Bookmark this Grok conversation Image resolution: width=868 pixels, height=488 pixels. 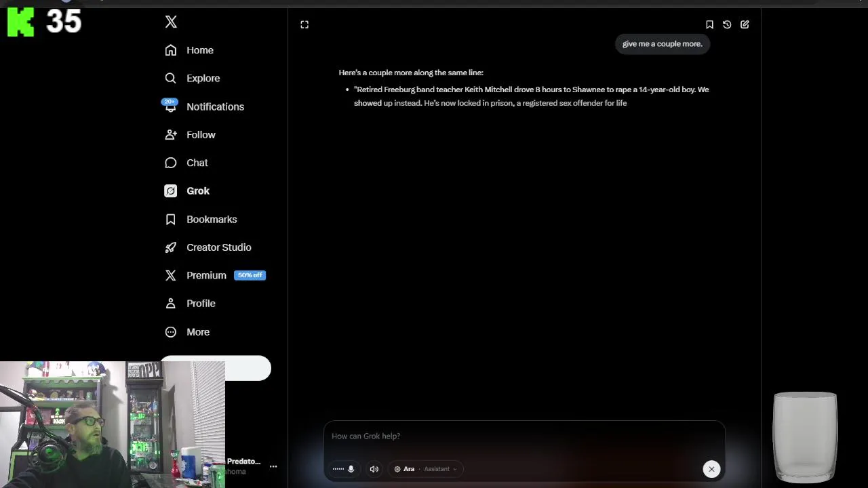(709, 24)
